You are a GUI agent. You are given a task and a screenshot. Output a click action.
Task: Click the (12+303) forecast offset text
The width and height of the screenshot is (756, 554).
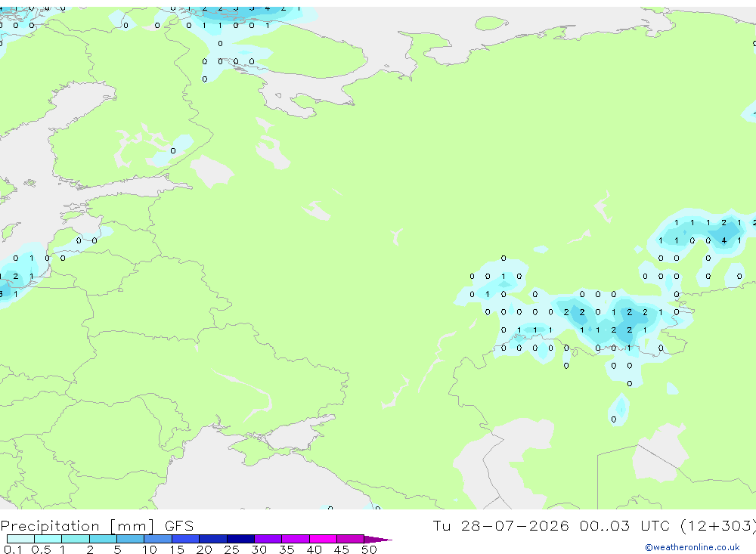tap(718, 525)
